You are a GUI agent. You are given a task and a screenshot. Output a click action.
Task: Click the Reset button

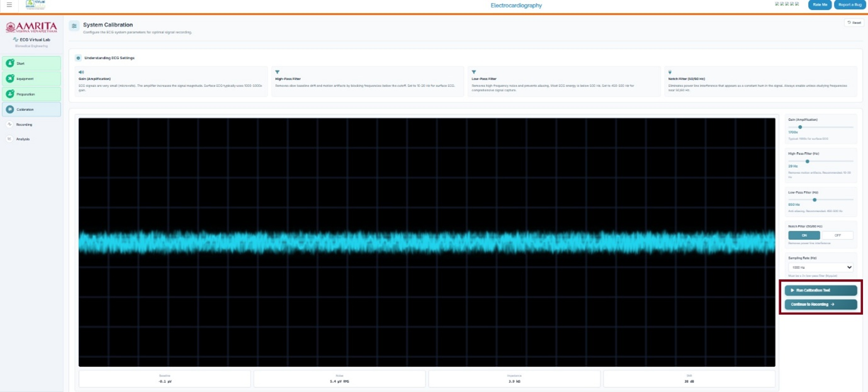(854, 23)
